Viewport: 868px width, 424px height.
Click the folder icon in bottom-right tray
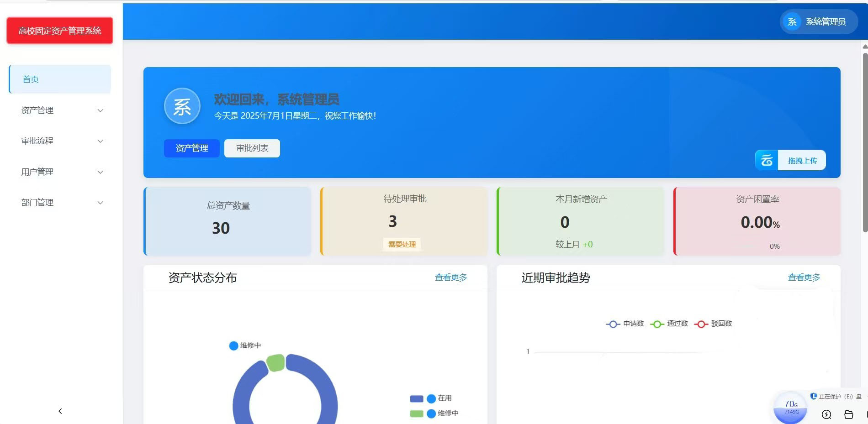click(x=848, y=414)
